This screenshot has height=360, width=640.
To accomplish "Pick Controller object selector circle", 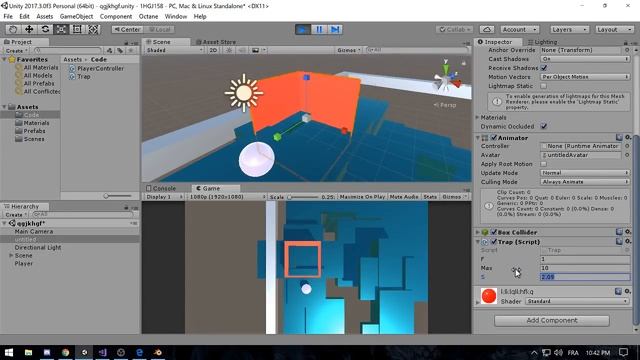I will pos(627,146).
